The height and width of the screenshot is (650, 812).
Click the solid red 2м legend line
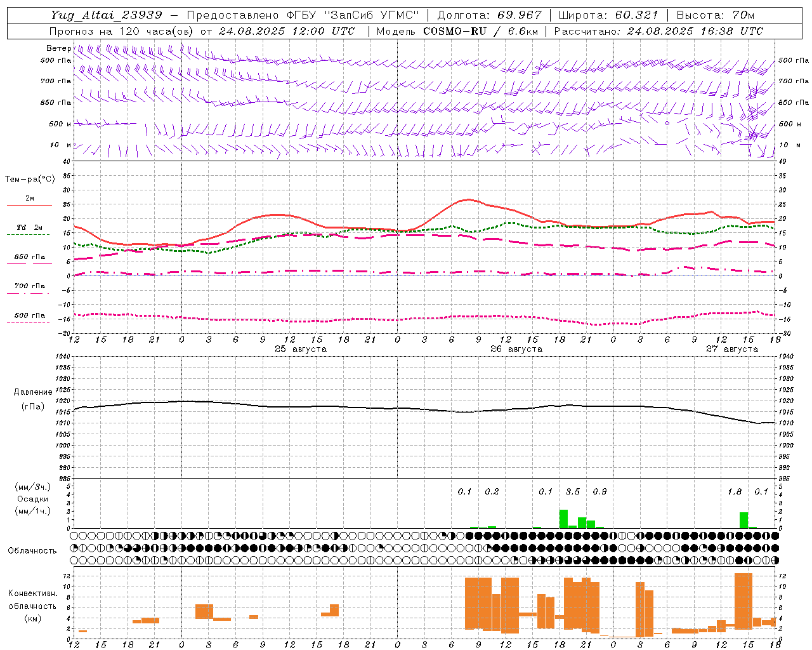[29, 205]
